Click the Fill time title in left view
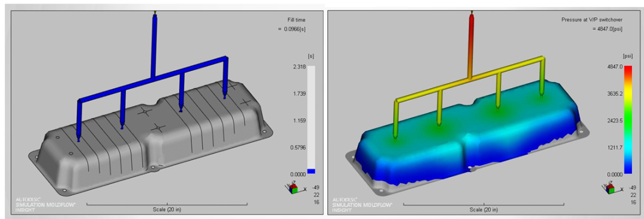This screenshot has width=644, height=219. (296, 20)
